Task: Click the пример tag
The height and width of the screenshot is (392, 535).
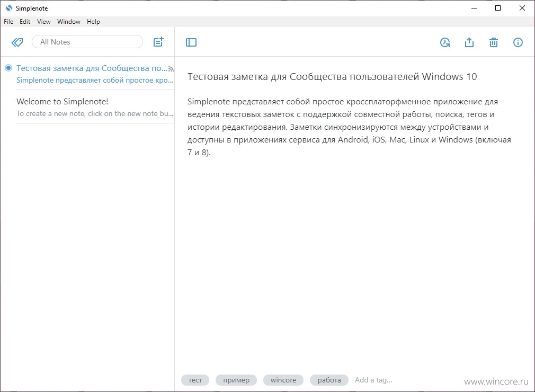Action: point(236,380)
